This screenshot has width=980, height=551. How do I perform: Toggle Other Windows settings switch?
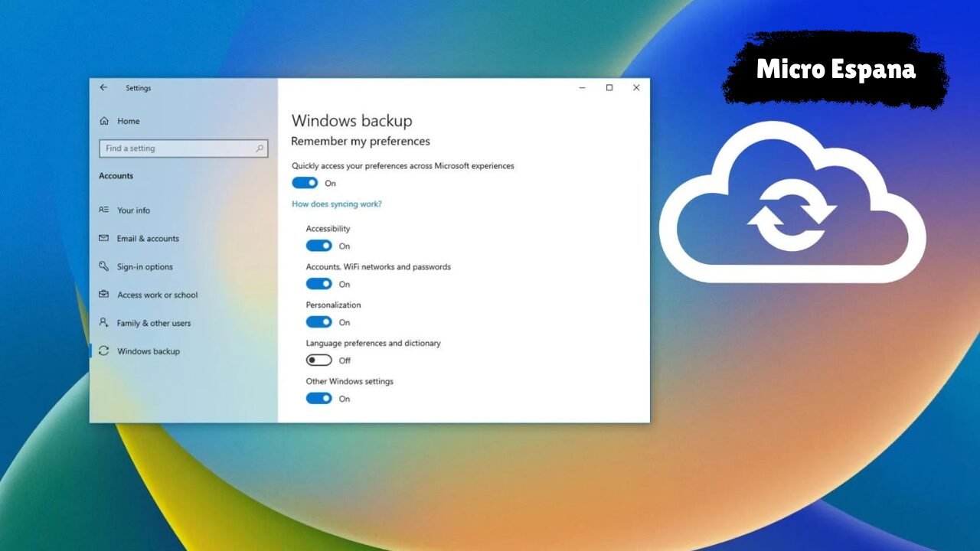(x=318, y=399)
